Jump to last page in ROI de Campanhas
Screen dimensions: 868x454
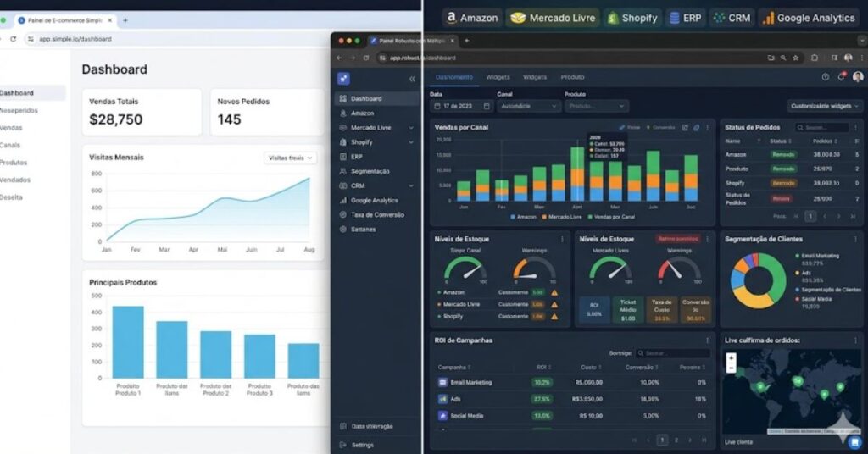tap(704, 440)
